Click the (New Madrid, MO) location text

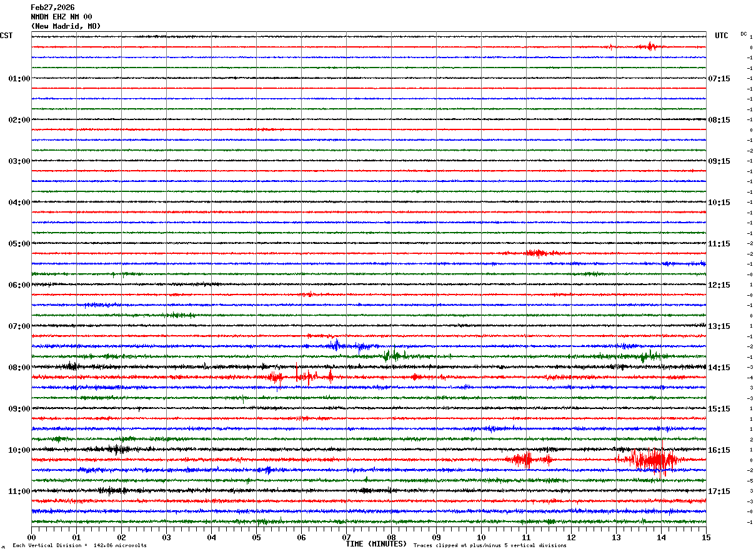[66, 26]
